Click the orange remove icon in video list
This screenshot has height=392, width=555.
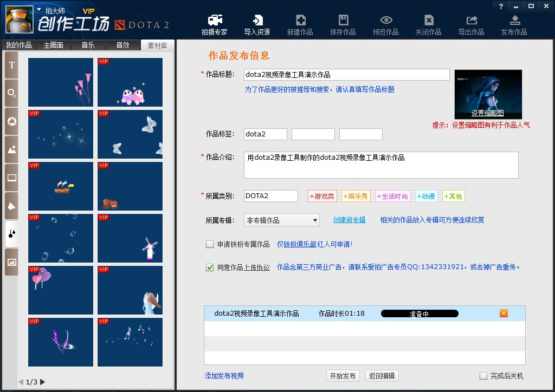(x=504, y=313)
